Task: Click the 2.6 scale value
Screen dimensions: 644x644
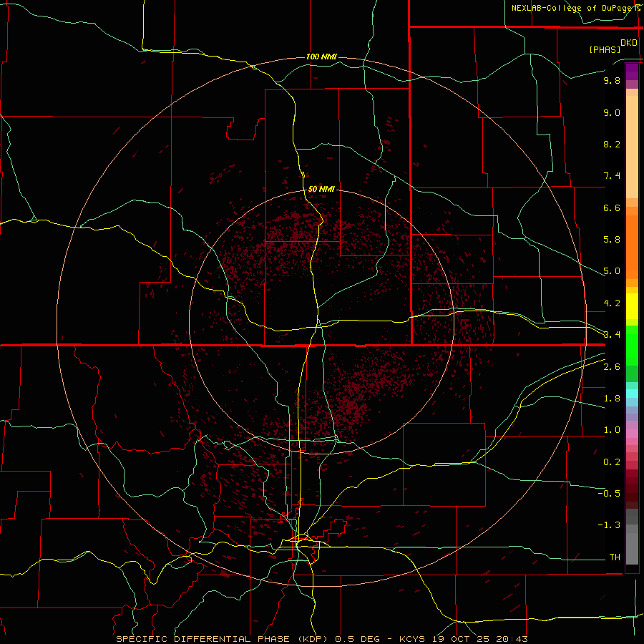Action: (612, 367)
